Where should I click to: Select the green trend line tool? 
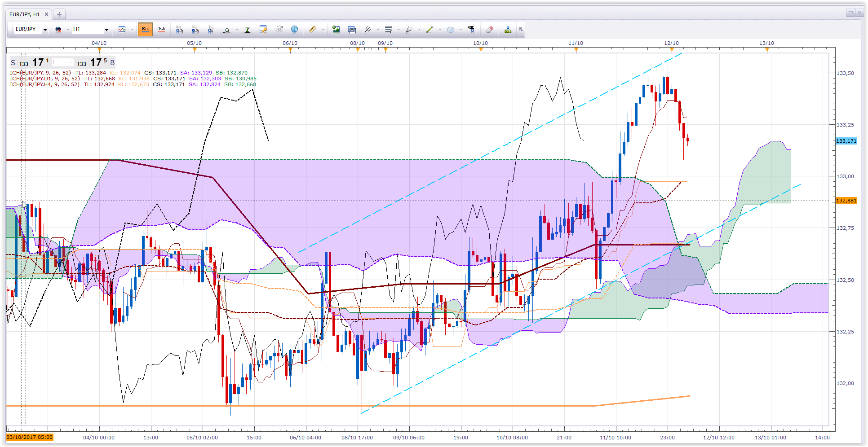[x=430, y=30]
